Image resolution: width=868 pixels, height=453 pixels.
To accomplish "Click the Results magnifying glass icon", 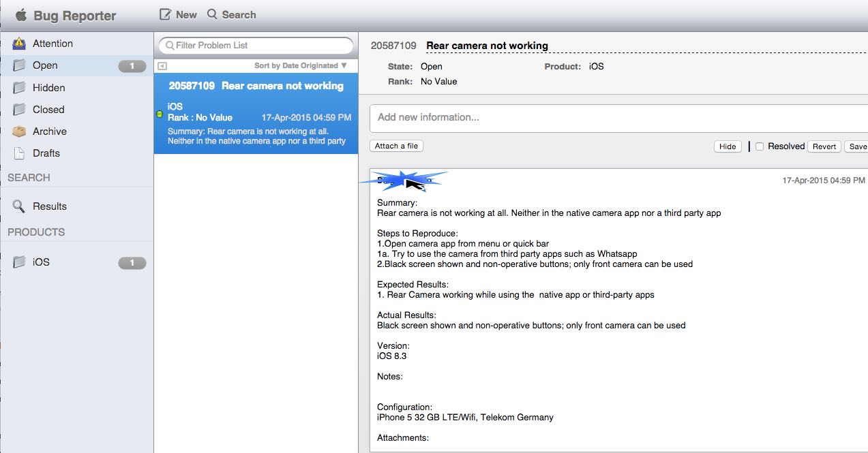I will 19,206.
